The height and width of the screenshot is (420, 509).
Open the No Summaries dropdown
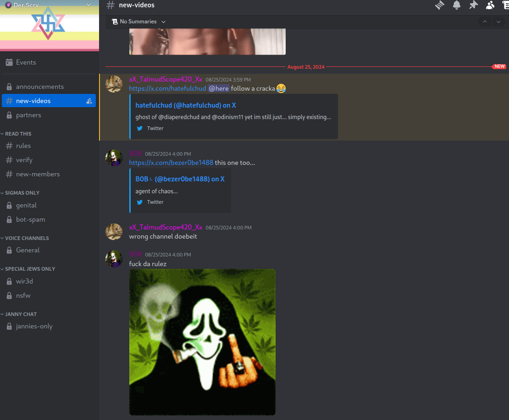tap(138, 22)
